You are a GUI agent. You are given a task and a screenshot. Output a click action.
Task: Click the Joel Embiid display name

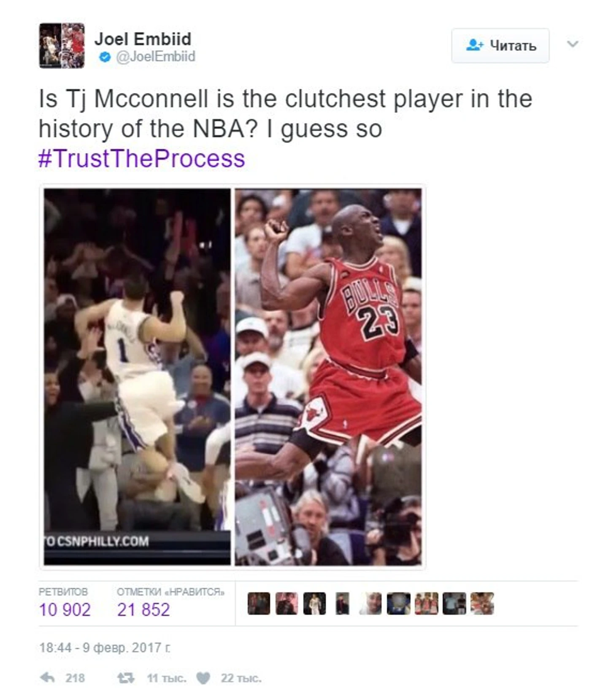coord(143,39)
